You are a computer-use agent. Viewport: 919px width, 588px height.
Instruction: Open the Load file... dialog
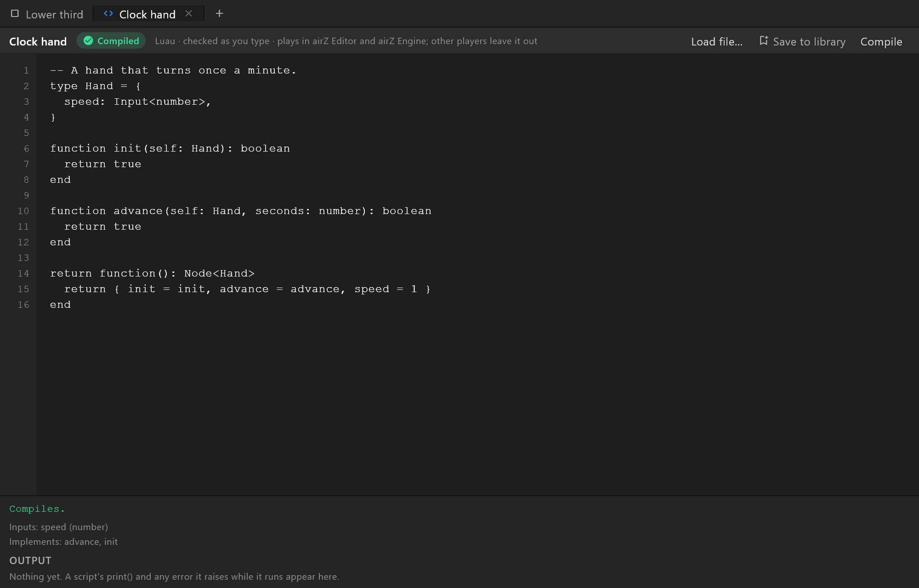point(716,41)
